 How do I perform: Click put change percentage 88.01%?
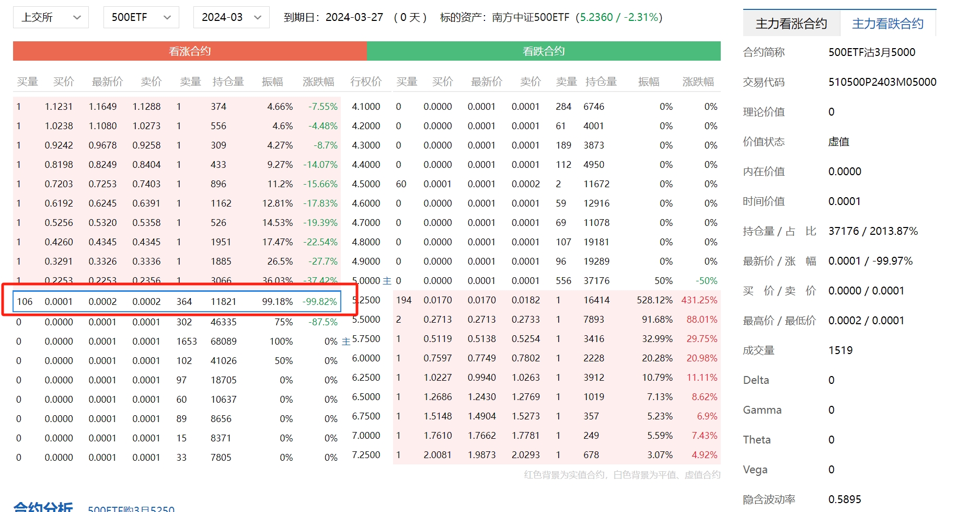click(702, 320)
